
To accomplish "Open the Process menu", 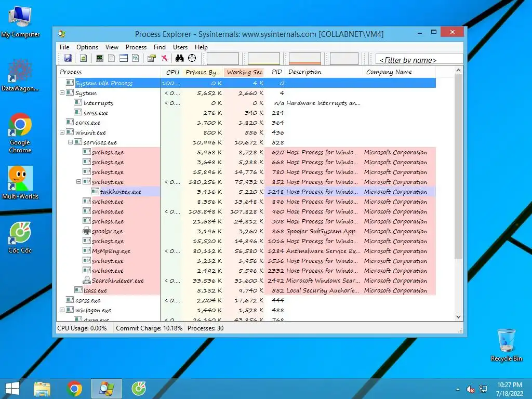I will point(136,47).
